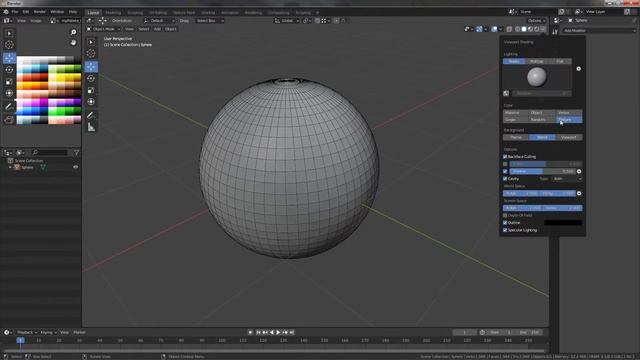Select the Rotate tool in the 3D viewport toolbar
This screenshot has height=360, width=640.
tap(91, 78)
